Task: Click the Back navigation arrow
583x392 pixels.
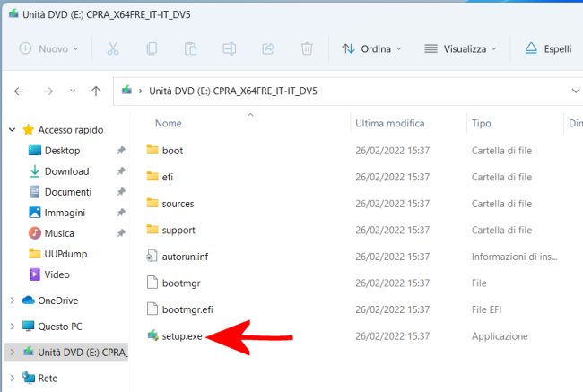Action: (20, 91)
